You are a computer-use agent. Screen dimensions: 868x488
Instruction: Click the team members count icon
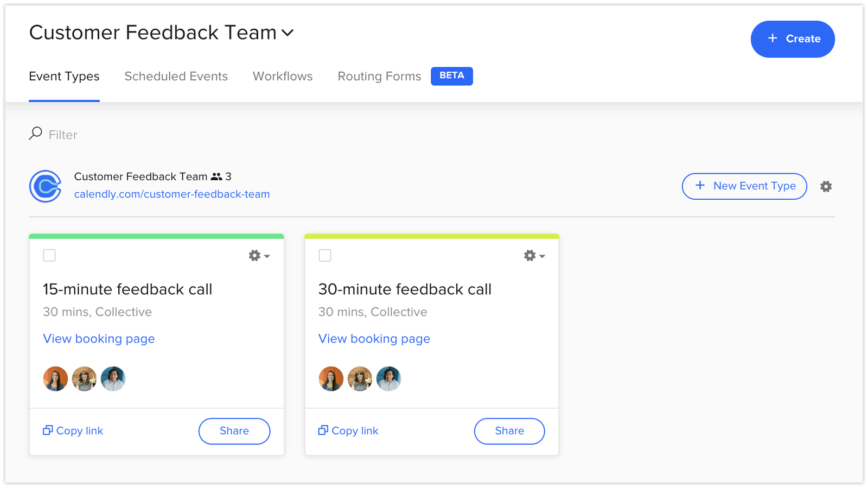coord(216,177)
